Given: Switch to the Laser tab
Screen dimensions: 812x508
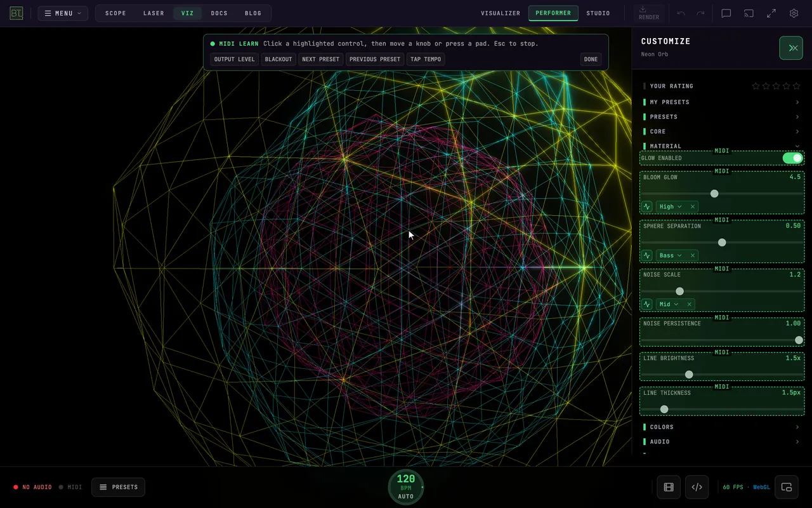Looking at the screenshot, I should click(x=154, y=13).
